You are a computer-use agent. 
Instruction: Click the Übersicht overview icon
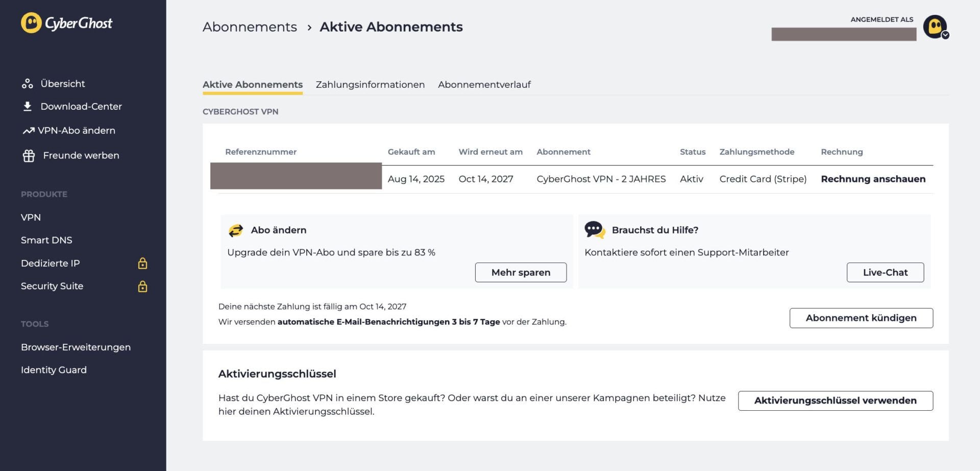coord(28,84)
